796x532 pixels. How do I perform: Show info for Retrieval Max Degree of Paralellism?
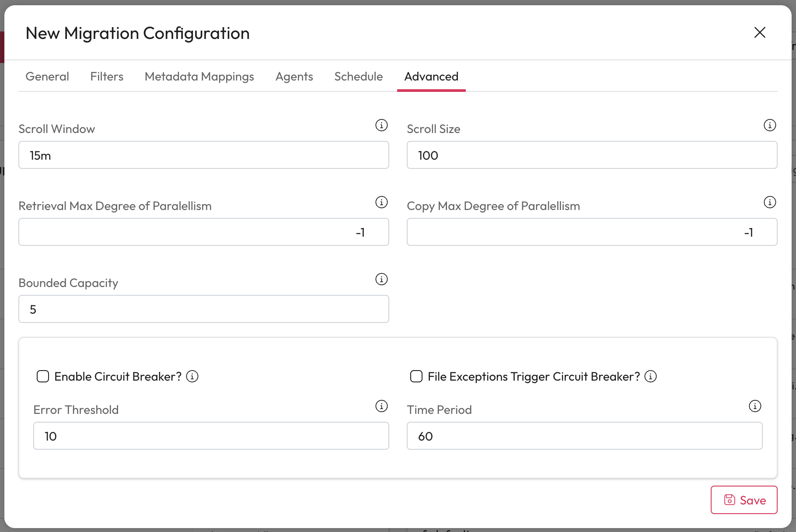(381, 202)
